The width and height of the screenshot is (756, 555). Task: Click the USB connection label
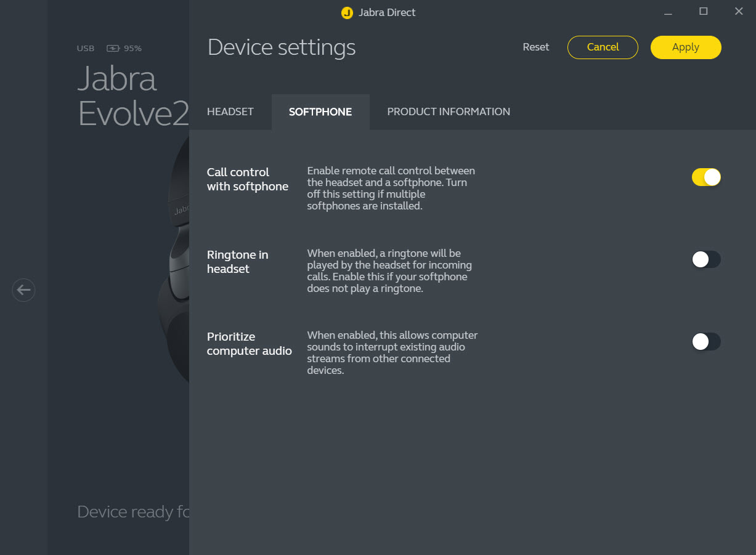tap(86, 48)
